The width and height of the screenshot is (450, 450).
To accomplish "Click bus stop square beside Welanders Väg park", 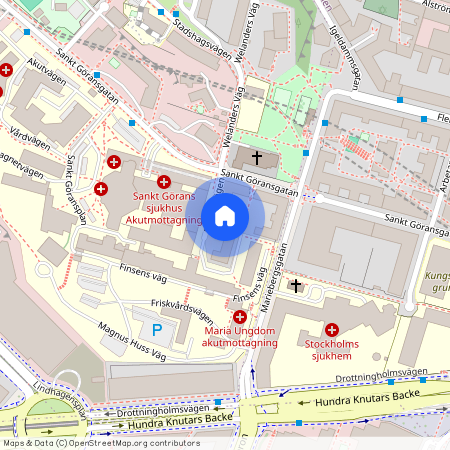I will [306, 153].
